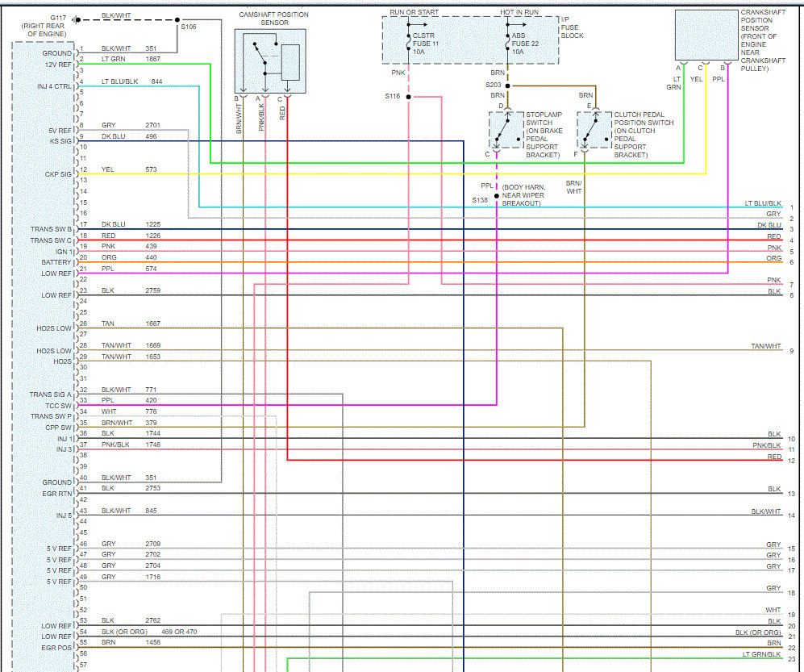
Task: Select the 'CAMSHAFT POSITION SENSOR' label
Action: pos(274,19)
